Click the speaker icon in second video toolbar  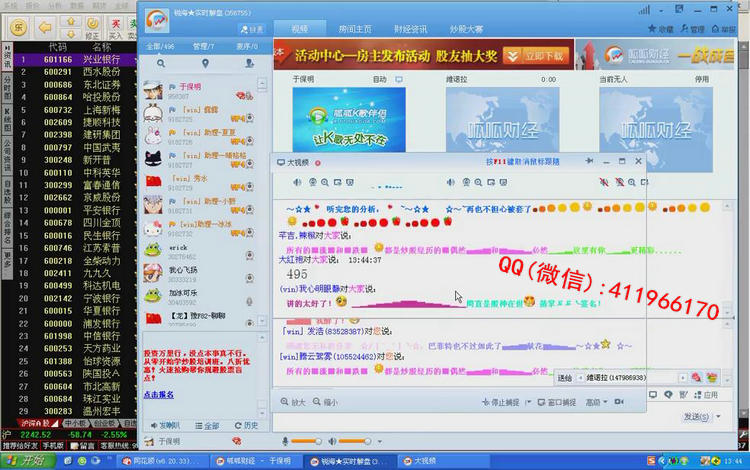pyautogui.click(x=451, y=182)
